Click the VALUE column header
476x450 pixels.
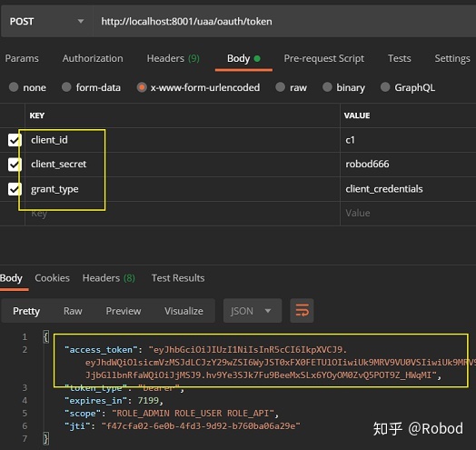357,115
